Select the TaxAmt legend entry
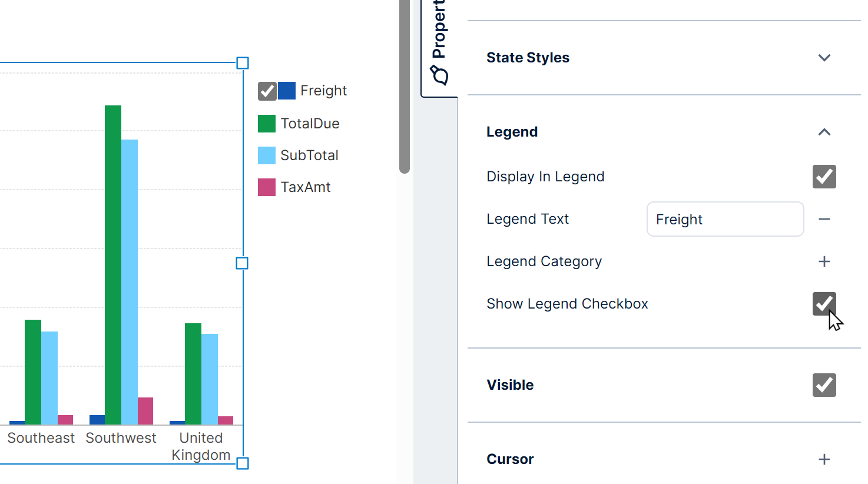This screenshot has width=868, height=484. [x=306, y=187]
